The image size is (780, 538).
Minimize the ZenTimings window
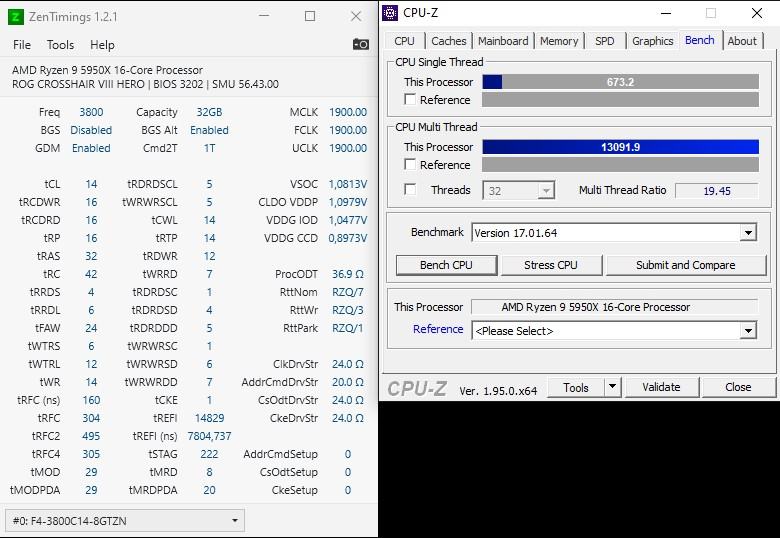point(264,16)
